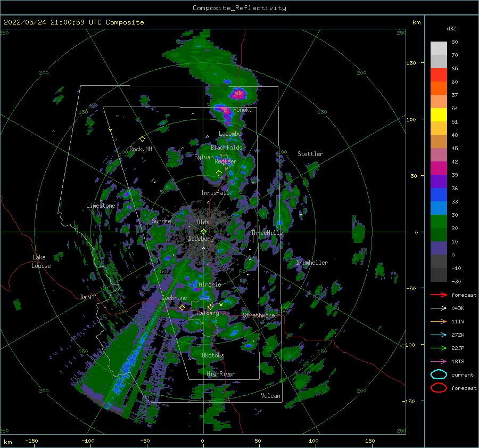
Task: Click the Banff town label
Action: [x=88, y=297]
